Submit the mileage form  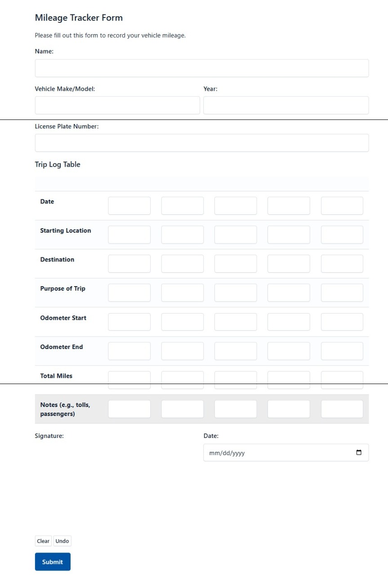(x=53, y=561)
